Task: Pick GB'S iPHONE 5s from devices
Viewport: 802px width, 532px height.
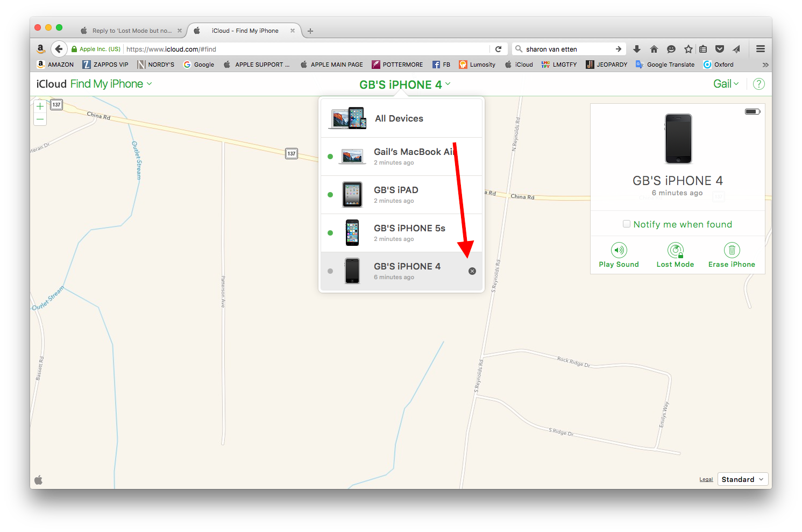Action: point(402,233)
